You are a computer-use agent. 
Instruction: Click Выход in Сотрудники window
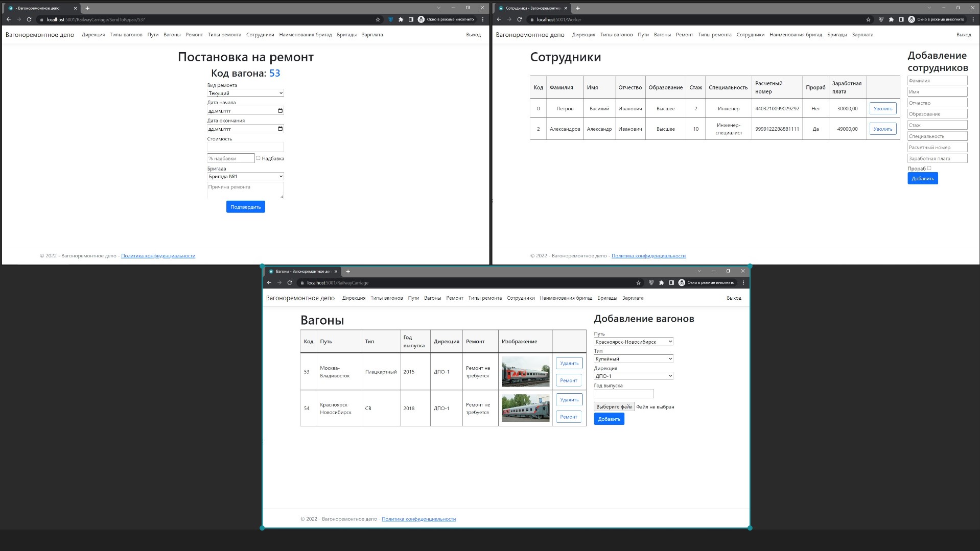point(963,35)
